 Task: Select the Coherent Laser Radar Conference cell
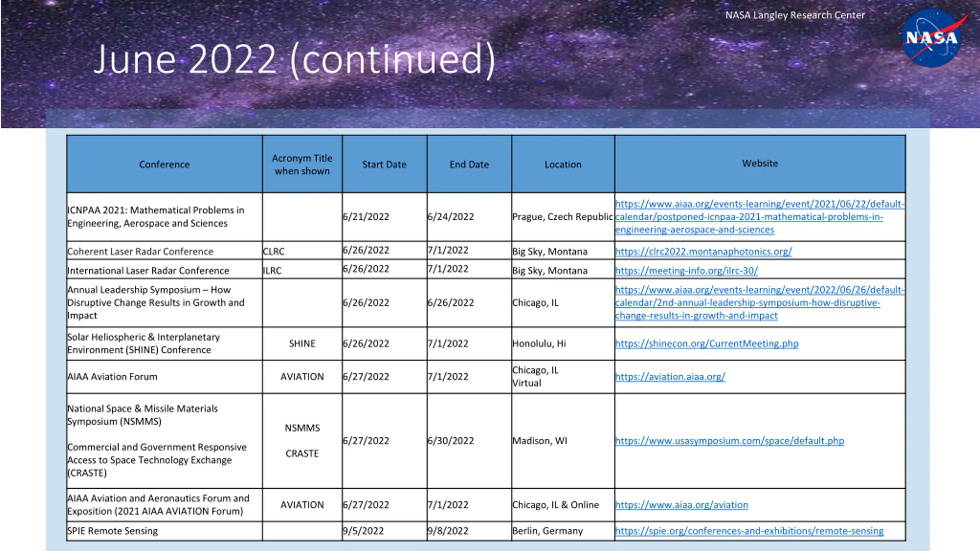pos(164,251)
